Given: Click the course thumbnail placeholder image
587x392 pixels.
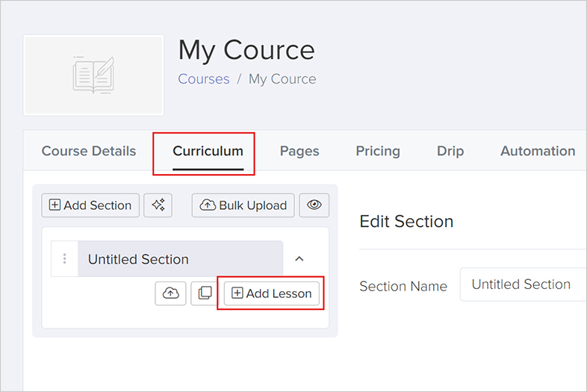Looking at the screenshot, I should 93,75.
